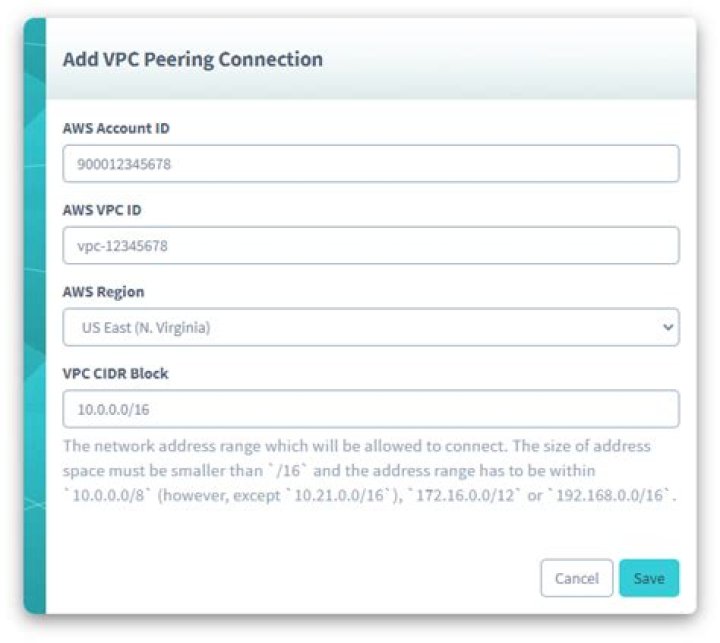This screenshot has height=643, width=720.
Task: Click the VPC CIDR Block label
Action: click(x=115, y=374)
